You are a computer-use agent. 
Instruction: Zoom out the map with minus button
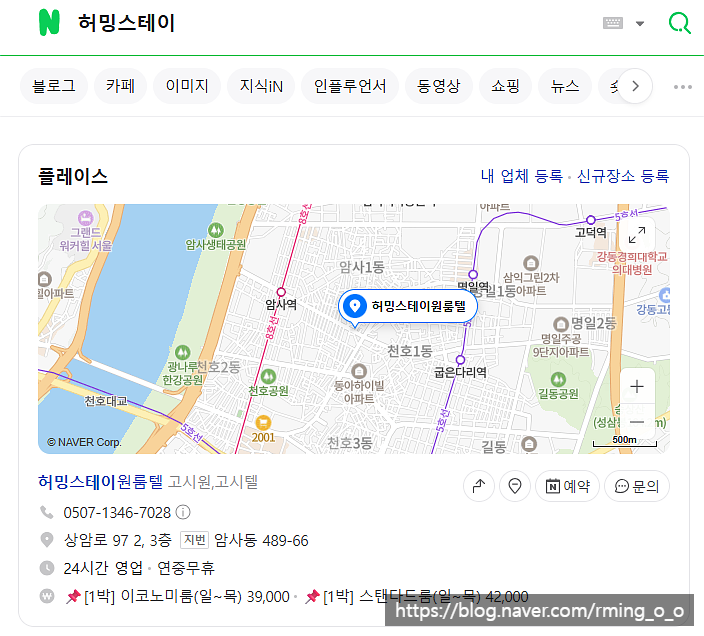(x=637, y=422)
